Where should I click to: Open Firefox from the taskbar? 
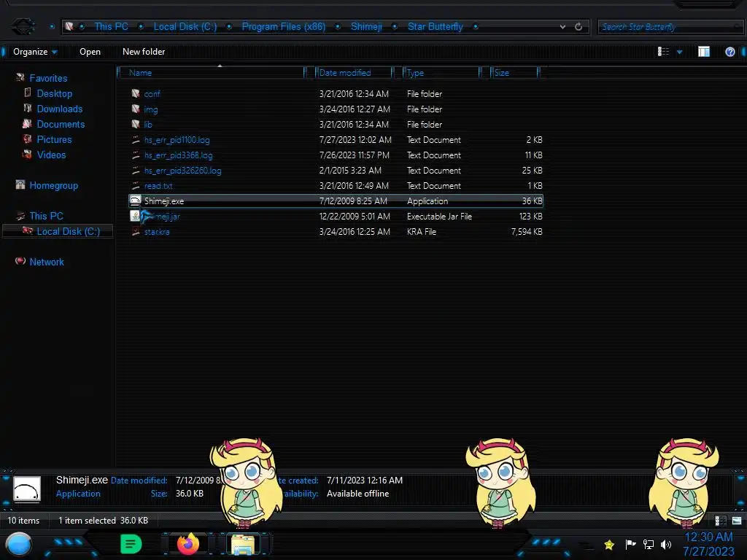[x=188, y=544]
